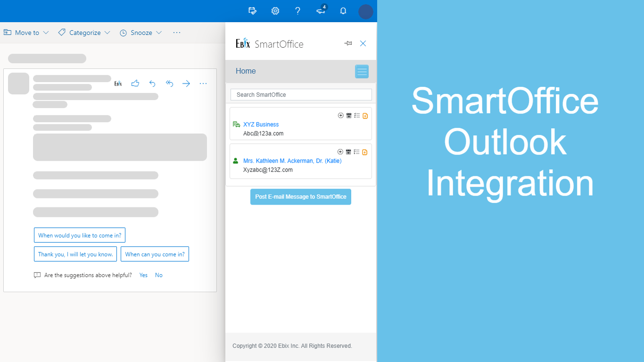Click the orange add-document icon on Kathleen Ackerman card
The image size is (644, 362).
(365, 152)
